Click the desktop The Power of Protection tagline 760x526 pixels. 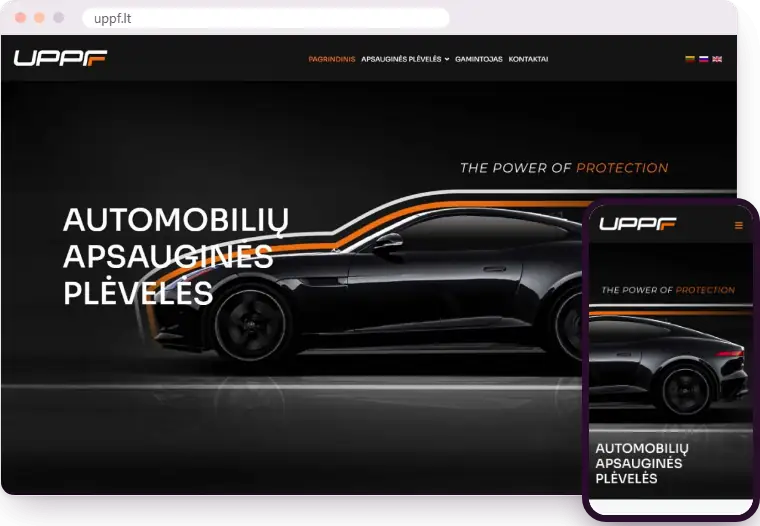click(564, 168)
